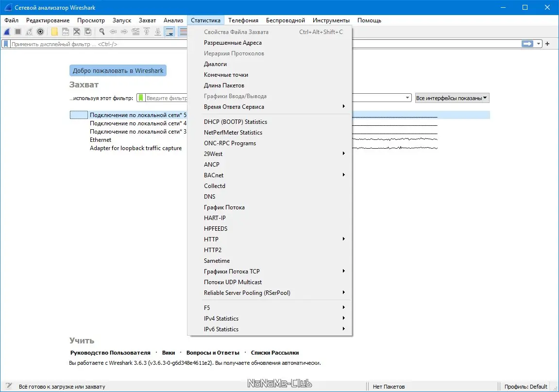Image resolution: width=559 pixels, height=392 pixels.
Task: Select the Ethernet interface row
Action: (280, 140)
